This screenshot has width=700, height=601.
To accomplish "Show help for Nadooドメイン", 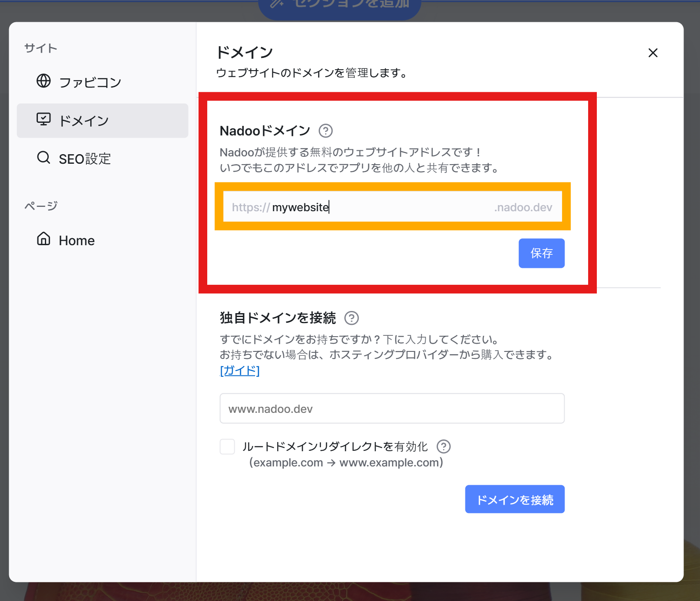I will tap(326, 131).
